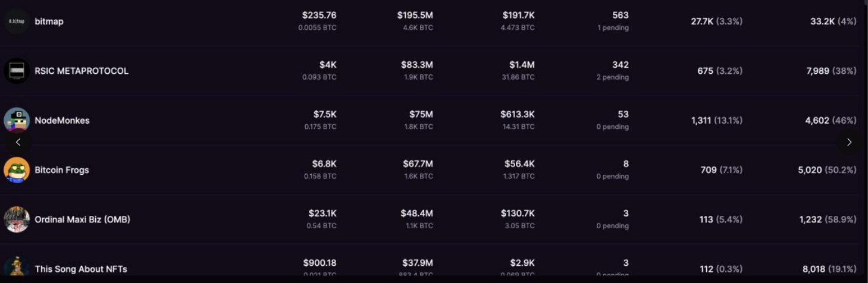This screenshot has height=283, width=868.
Task: Click bitmap listed count 27.7K (3.3%)
Action: 716,21
